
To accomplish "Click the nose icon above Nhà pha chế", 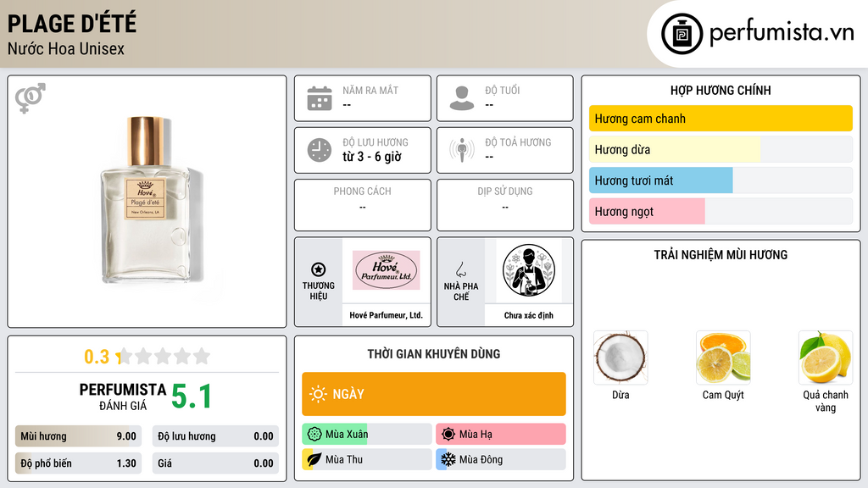I will coord(460,269).
